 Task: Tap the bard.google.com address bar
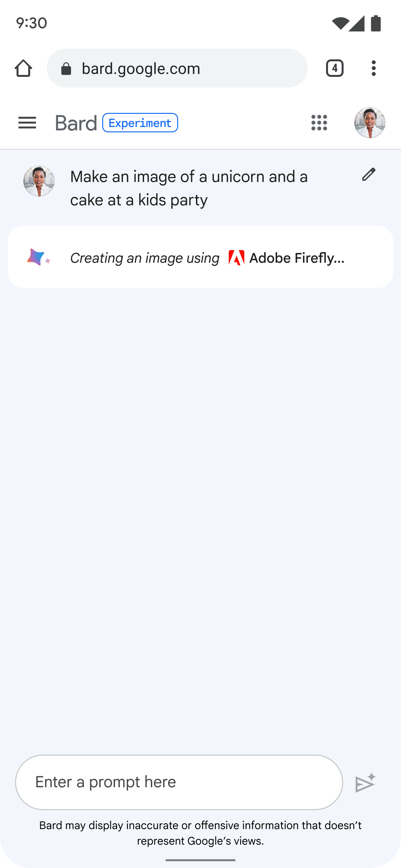coord(189,68)
